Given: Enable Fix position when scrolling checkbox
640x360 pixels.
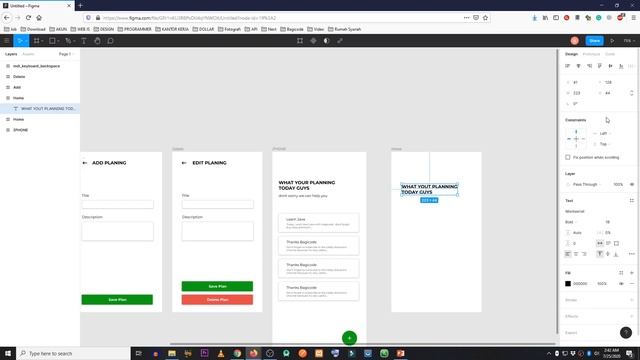Looking at the screenshot, I should [x=568, y=157].
